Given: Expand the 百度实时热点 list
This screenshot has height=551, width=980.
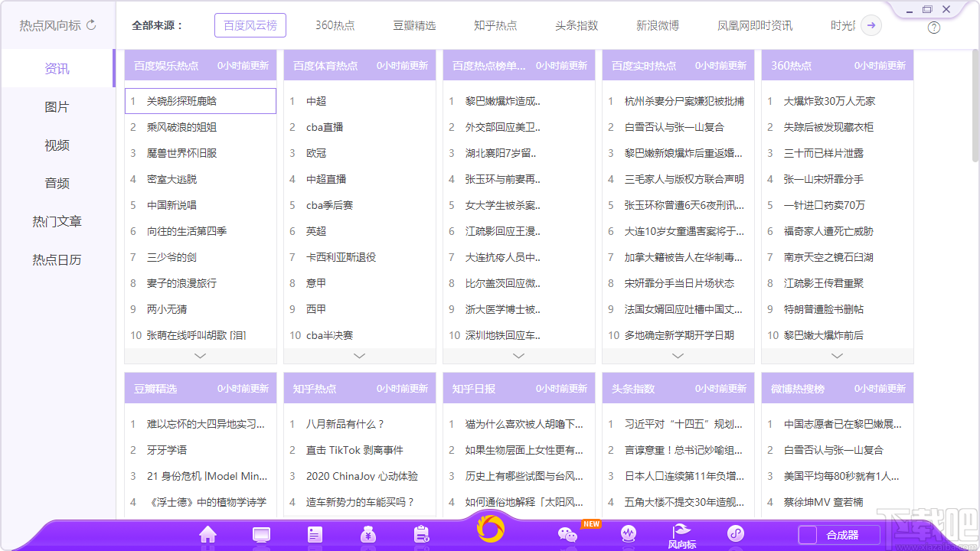Looking at the screenshot, I should (678, 356).
